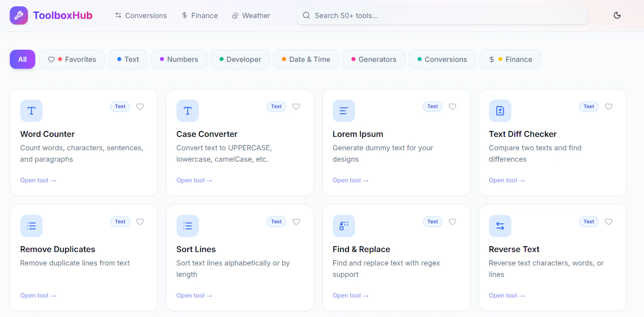Open tool link for Lorem Ipsum
This screenshot has width=644, height=317.
pyautogui.click(x=351, y=180)
